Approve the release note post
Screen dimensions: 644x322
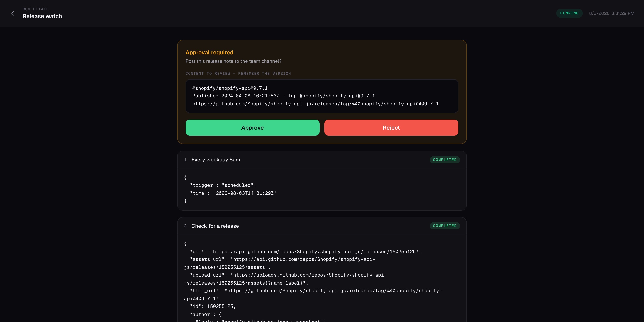252,128
